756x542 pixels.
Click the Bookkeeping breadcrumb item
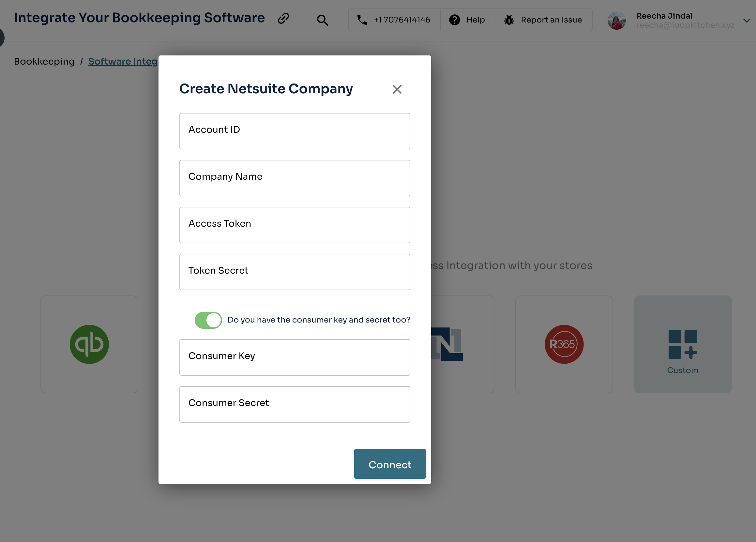pyautogui.click(x=44, y=61)
